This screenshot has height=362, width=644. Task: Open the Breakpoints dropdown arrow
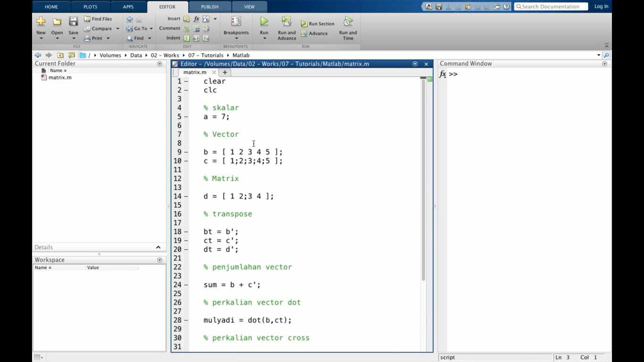236,38
